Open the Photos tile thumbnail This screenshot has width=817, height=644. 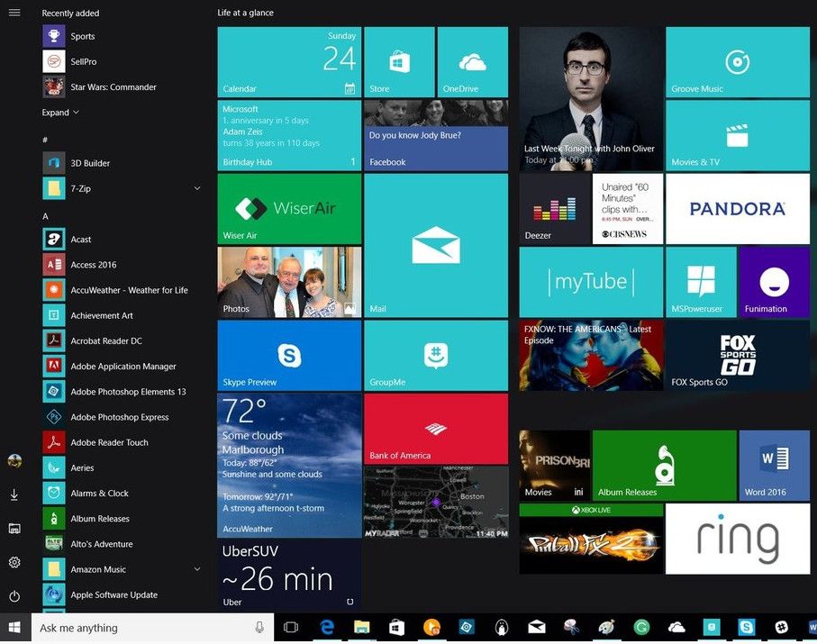[289, 282]
